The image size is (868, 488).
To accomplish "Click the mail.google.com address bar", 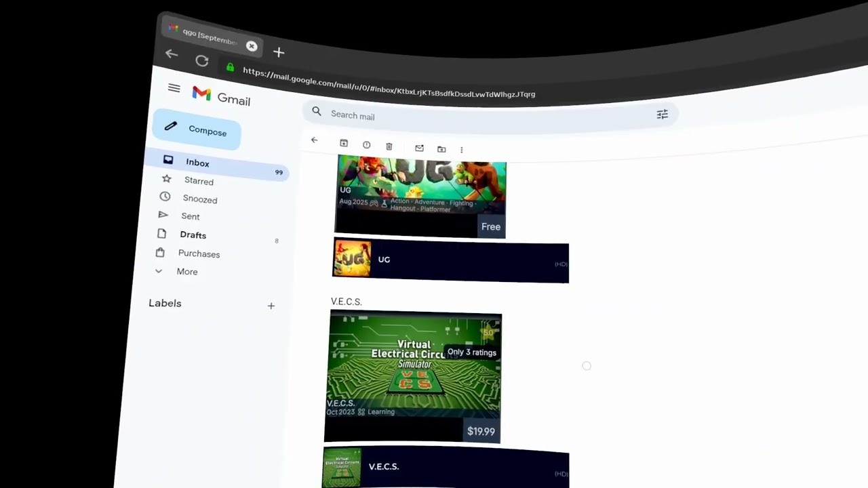I will [x=389, y=83].
